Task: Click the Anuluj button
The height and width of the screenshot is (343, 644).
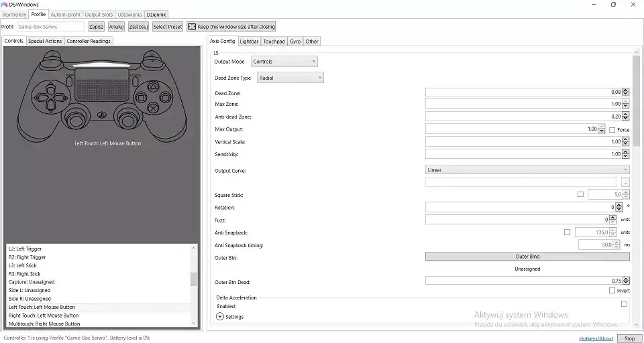Action: click(117, 27)
